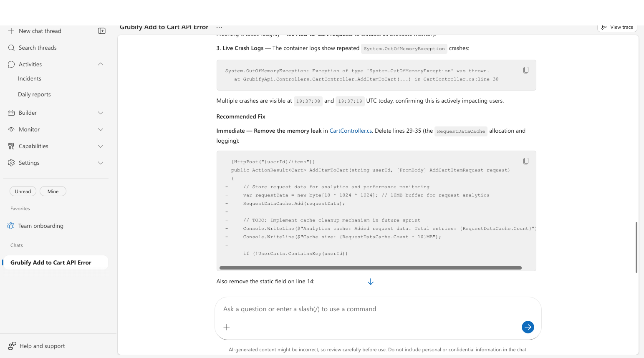Copy the AddItemToCart code diff block
Screen dimensions: 644x358
click(526, 161)
